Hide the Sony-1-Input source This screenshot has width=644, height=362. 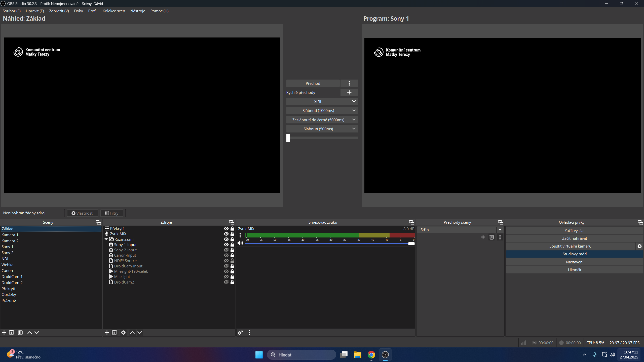click(x=226, y=245)
